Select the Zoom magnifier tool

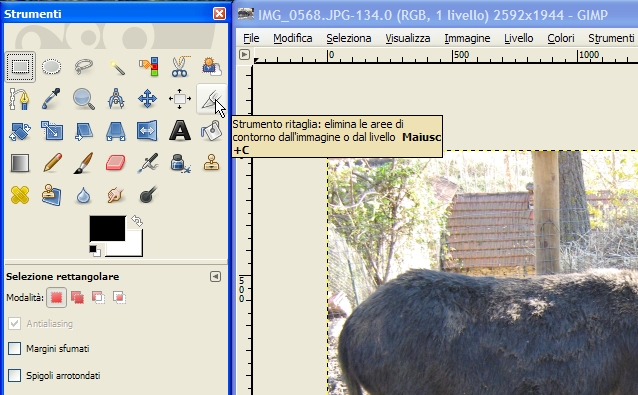coord(84,99)
